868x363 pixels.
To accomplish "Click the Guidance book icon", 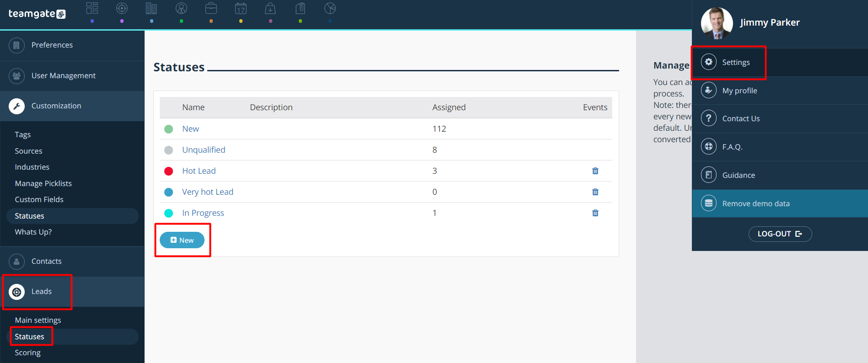I will click(x=709, y=175).
